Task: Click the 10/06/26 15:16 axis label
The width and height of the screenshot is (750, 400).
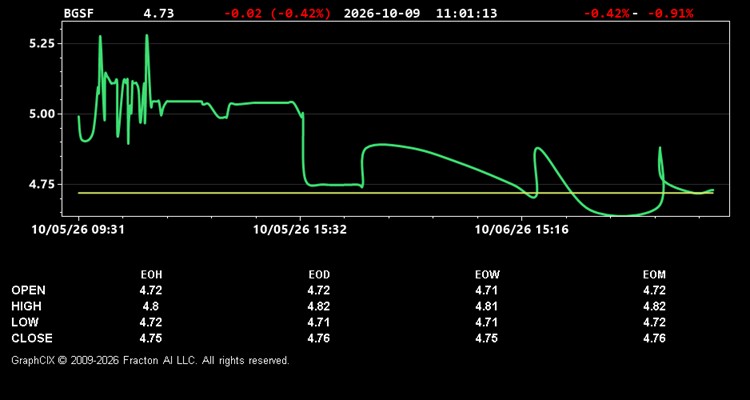Action: (522, 230)
